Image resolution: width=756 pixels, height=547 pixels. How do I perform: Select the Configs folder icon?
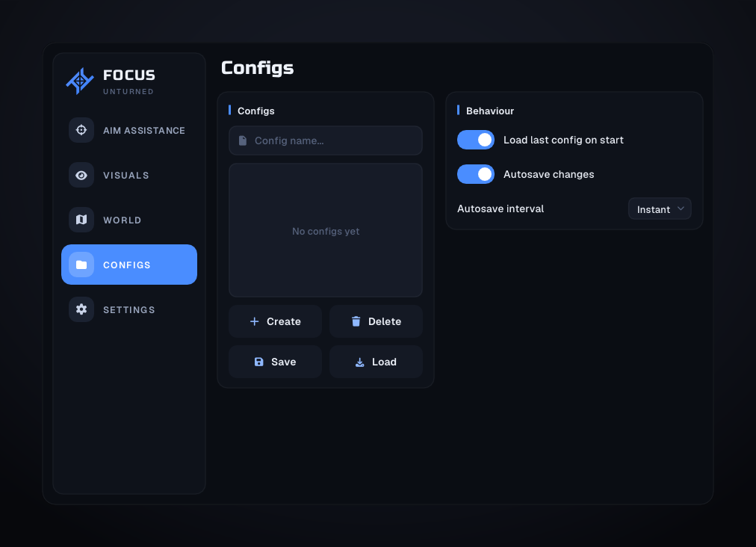(x=81, y=265)
